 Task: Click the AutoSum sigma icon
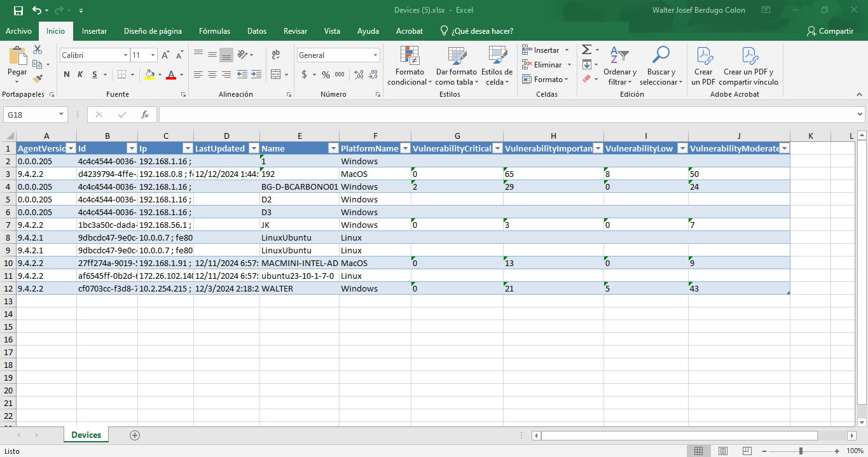click(x=586, y=50)
